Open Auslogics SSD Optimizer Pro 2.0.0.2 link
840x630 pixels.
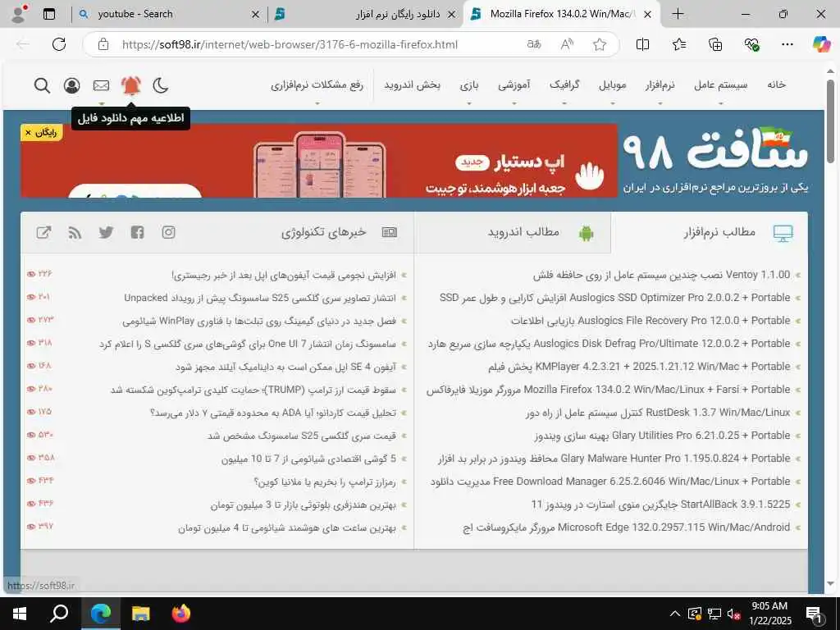pos(614,298)
